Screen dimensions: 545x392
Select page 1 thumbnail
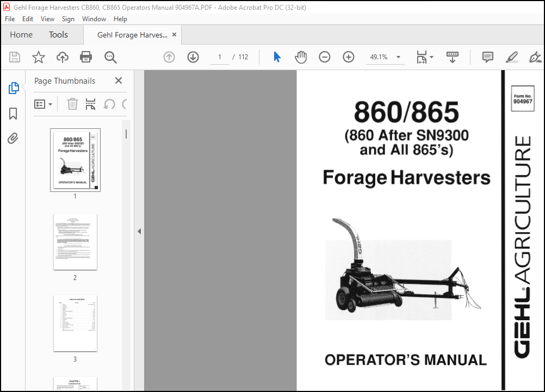[x=75, y=160]
